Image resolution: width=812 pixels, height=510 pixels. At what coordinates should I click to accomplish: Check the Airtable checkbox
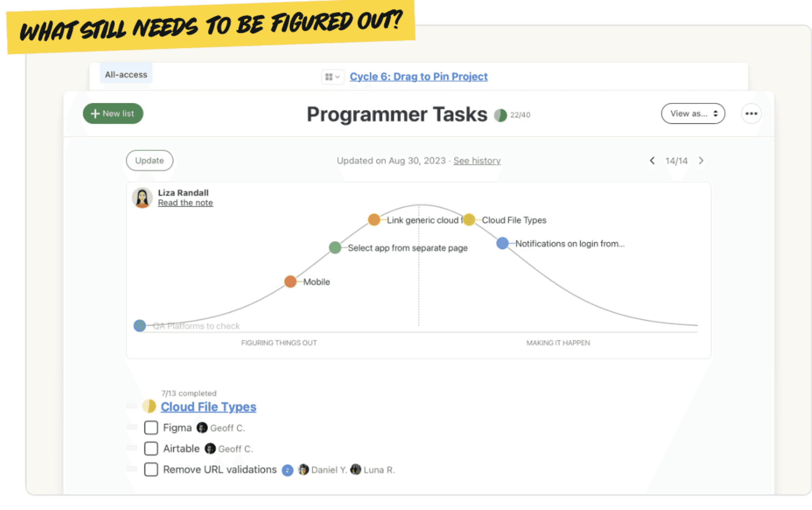(151, 448)
